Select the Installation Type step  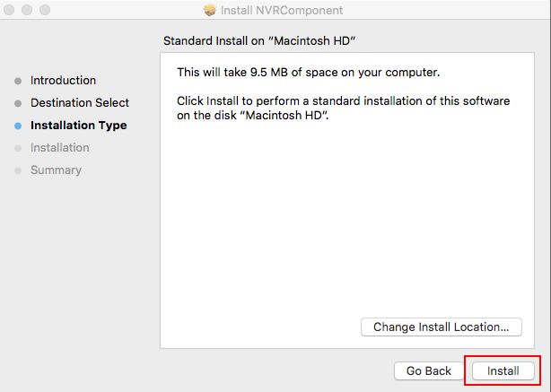[79, 126]
